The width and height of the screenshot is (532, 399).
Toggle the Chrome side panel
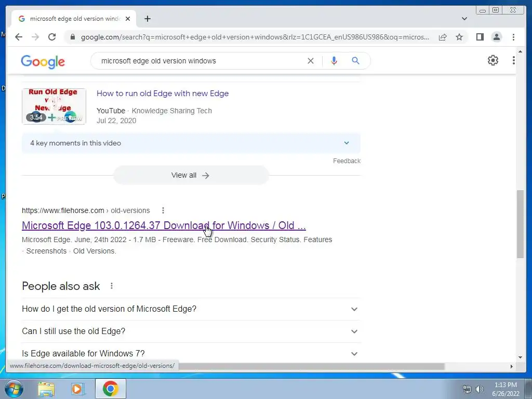[x=480, y=37]
